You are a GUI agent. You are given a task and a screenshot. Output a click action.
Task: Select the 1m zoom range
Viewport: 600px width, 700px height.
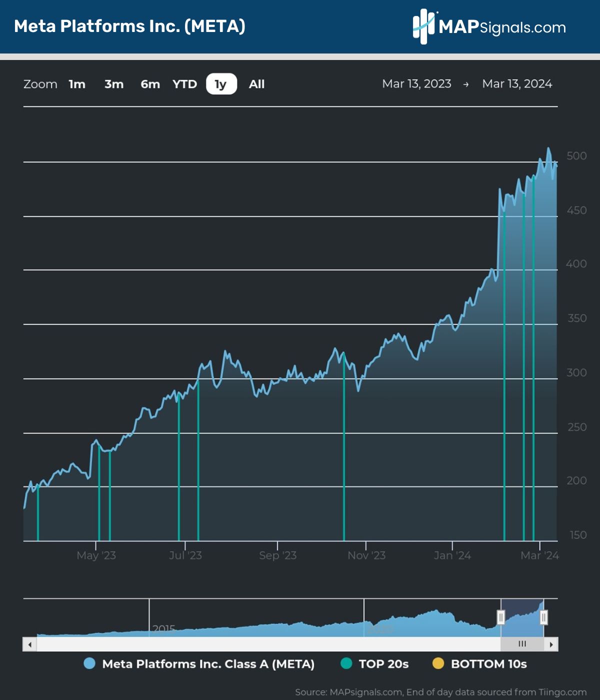(77, 84)
